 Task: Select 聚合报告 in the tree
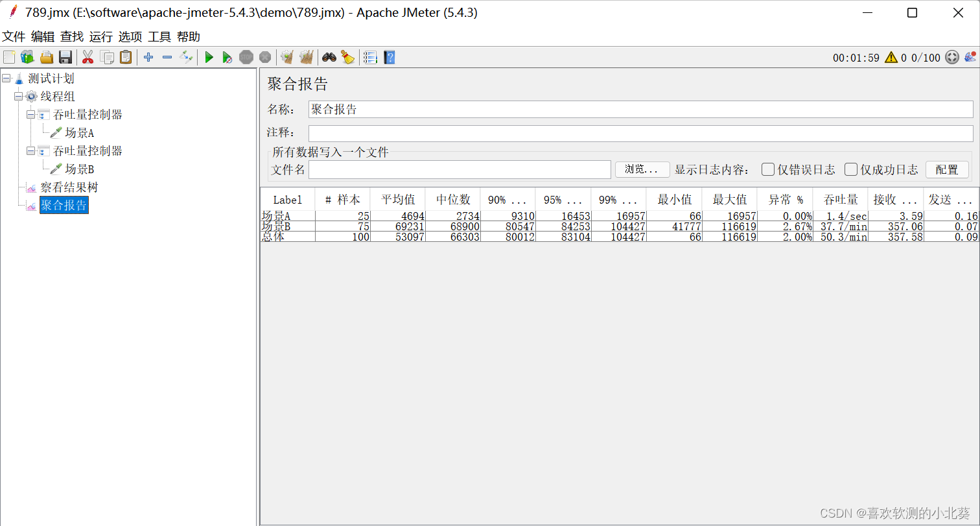(x=64, y=206)
